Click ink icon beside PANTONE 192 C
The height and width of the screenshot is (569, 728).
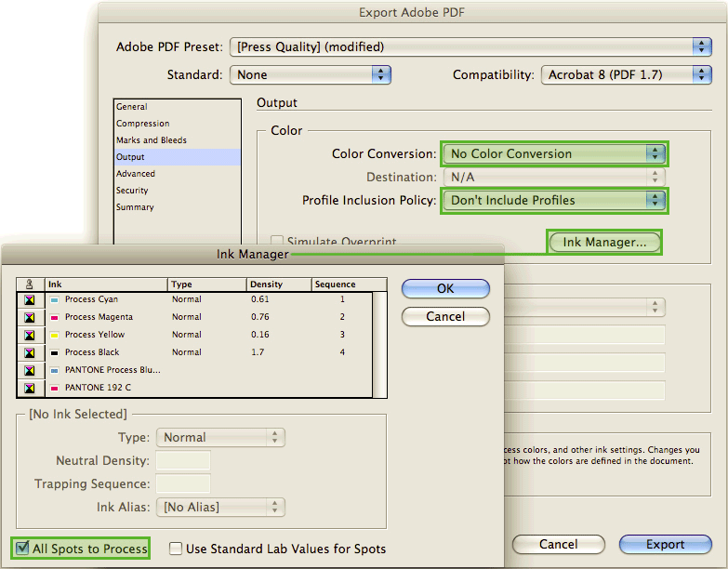(31, 388)
